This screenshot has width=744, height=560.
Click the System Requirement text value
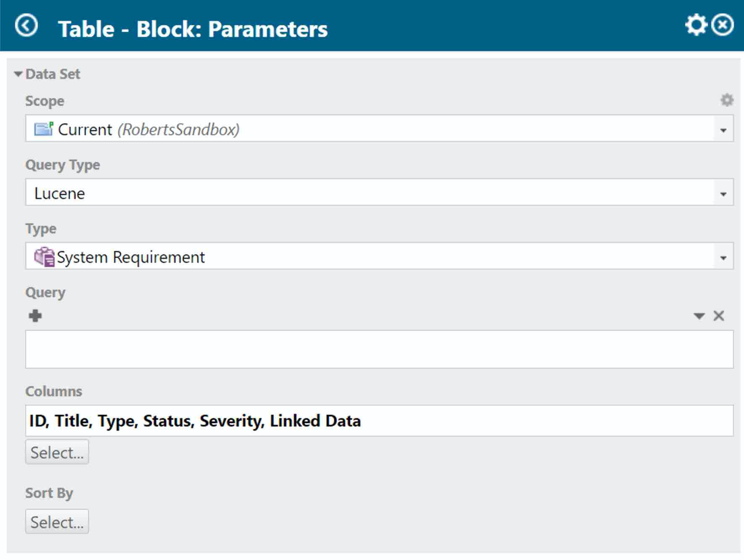pos(131,257)
